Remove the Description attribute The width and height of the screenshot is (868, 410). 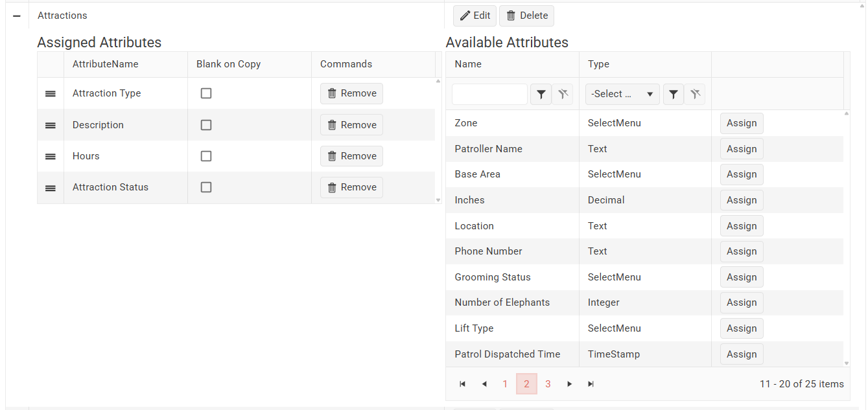pyautogui.click(x=351, y=125)
